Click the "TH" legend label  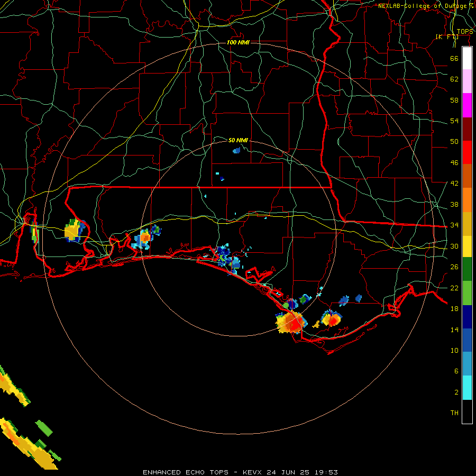454,413
